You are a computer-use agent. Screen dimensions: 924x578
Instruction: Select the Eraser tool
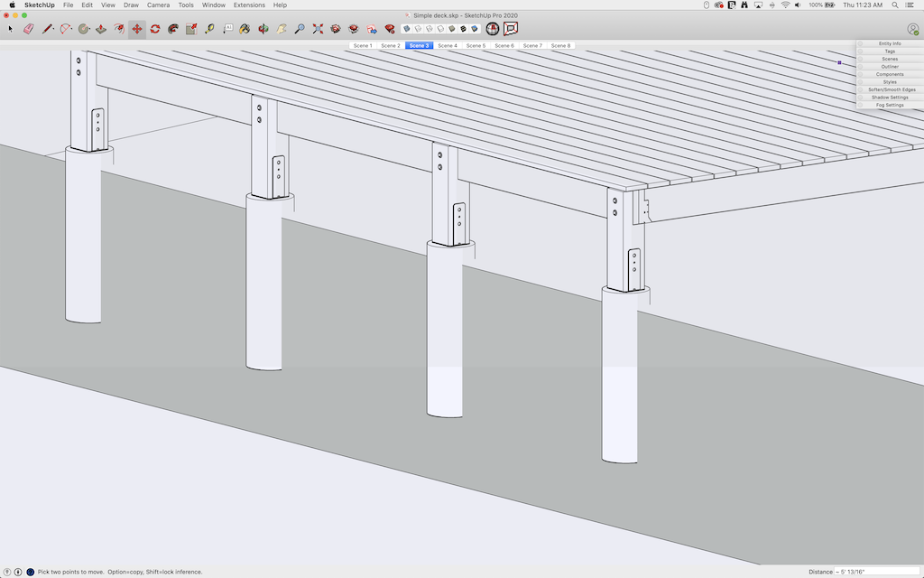(x=27, y=29)
